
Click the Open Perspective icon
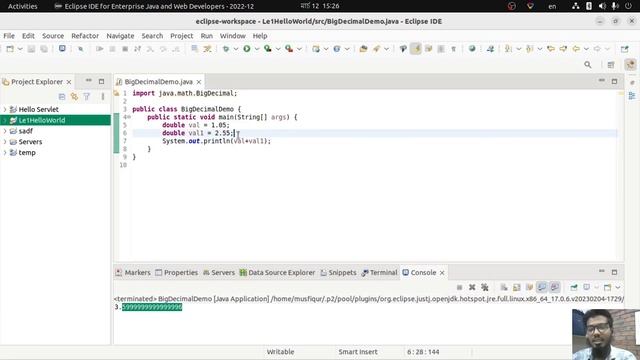(611, 64)
